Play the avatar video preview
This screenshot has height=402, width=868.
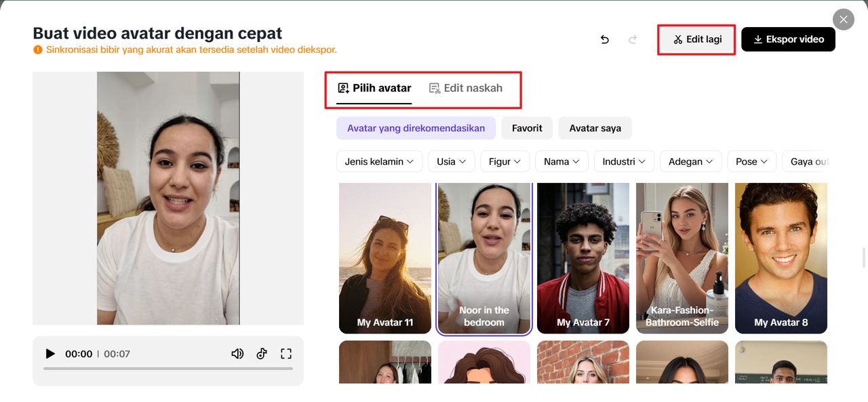pyautogui.click(x=50, y=354)
